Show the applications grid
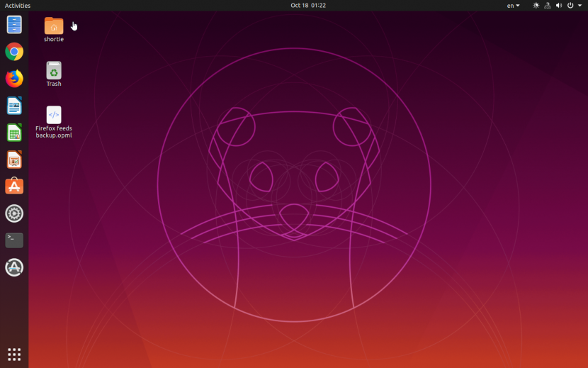This screenshot has width=588, height=368. click(x=14, y=354)
